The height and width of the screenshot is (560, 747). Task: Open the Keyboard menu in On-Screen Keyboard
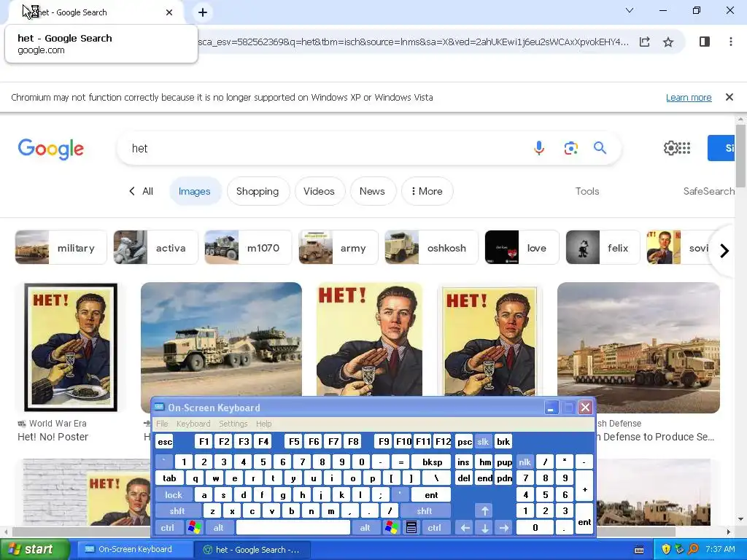193,424
